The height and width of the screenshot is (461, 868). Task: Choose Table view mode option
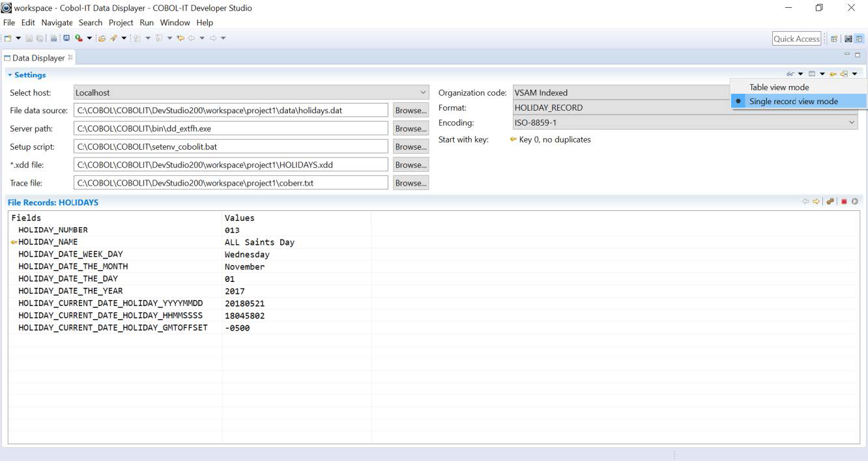click(779, 87)
